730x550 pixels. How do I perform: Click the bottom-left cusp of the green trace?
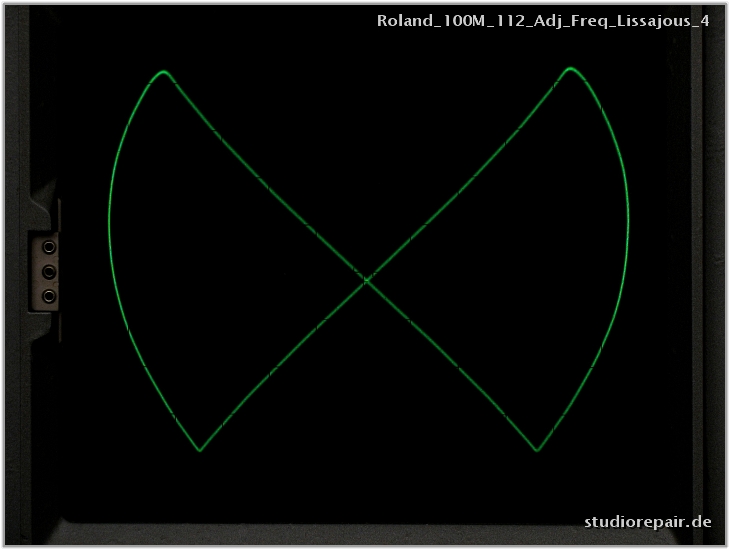pos(200,450)
